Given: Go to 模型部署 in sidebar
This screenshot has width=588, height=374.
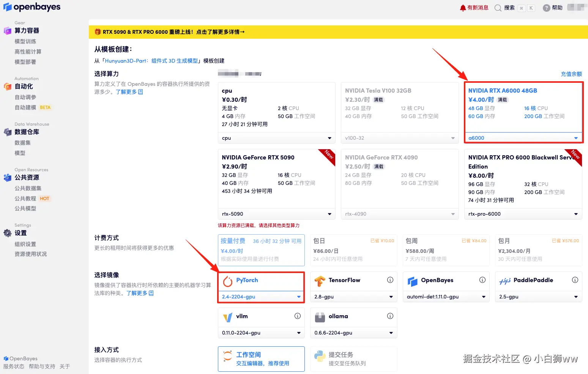Looking at the screenshot, I should pos(25,62).
